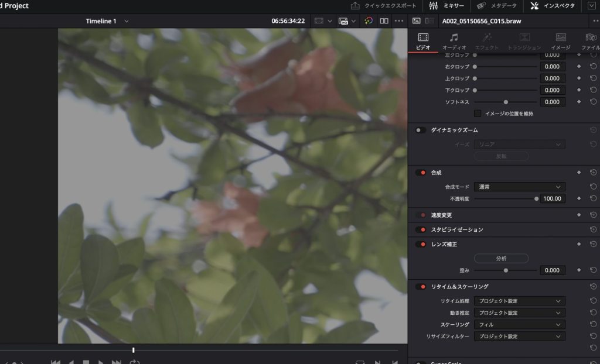The height and width of the screenshot is (364, 600).
Task: Add keyframe for 下クロップ
Action: 578,90
